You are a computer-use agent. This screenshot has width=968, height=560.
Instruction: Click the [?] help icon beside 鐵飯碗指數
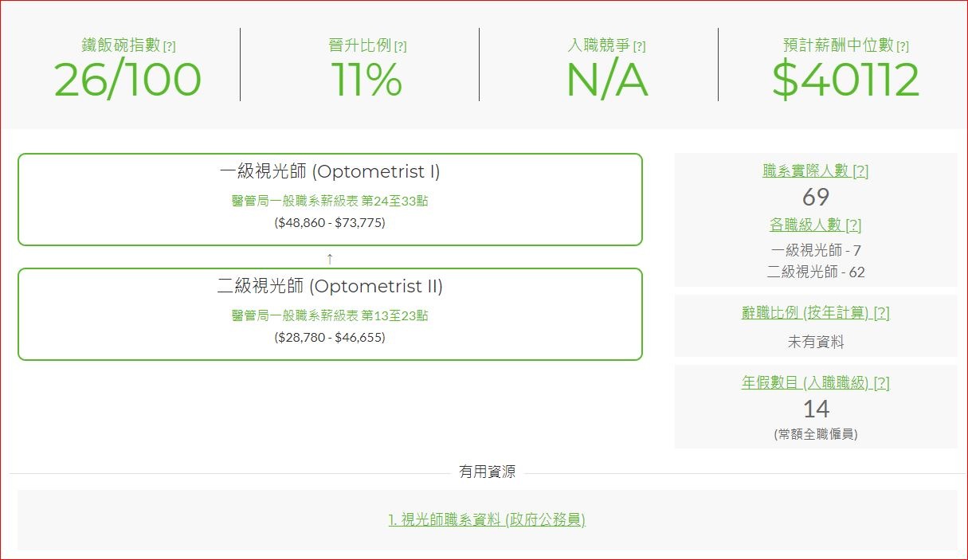[x=169, y=47]
